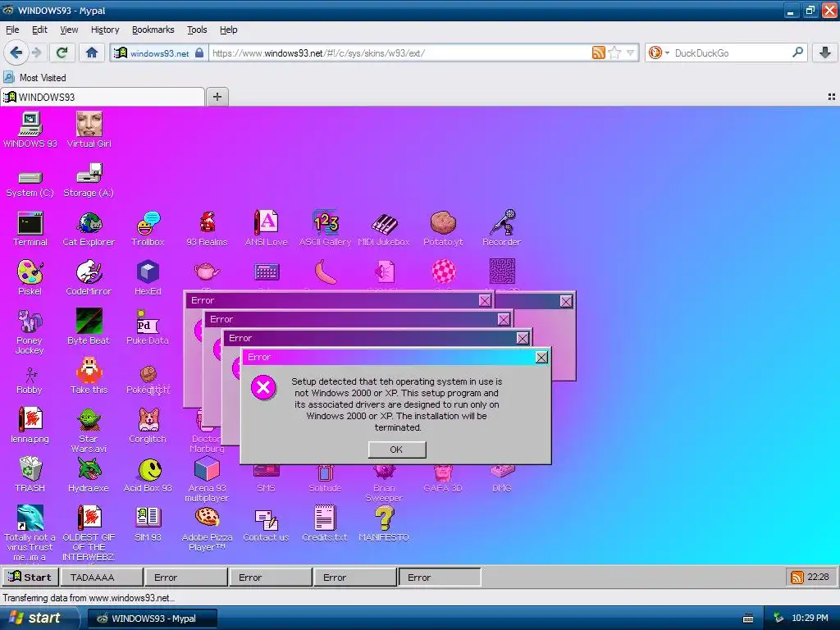Open the Byte Beat icon
The image size is (840, 630).
tap(89, 326)
